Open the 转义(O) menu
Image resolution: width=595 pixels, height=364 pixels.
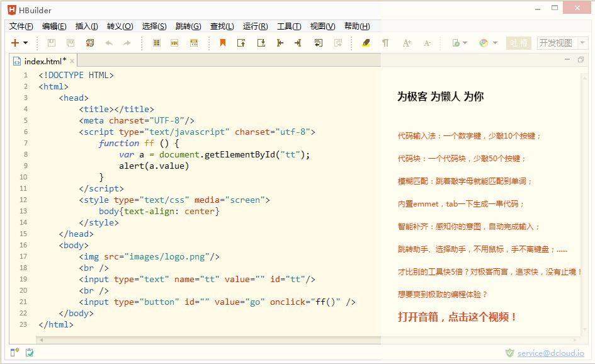120,26
